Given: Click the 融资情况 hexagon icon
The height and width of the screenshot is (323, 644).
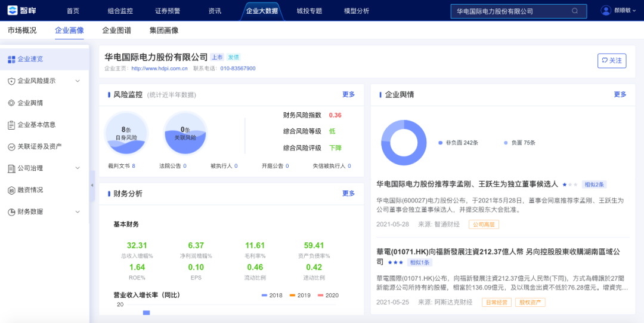Looking at the screenshot, I should (11, 190).
